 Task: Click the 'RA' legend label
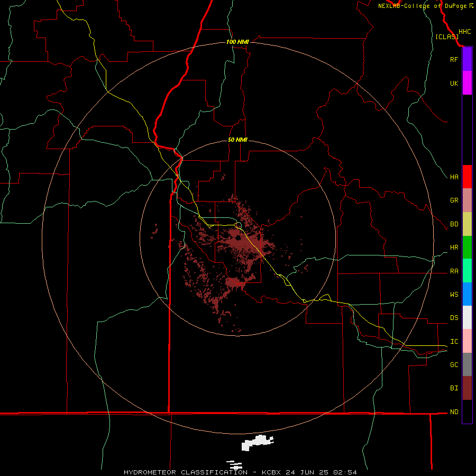click(454, 271)
